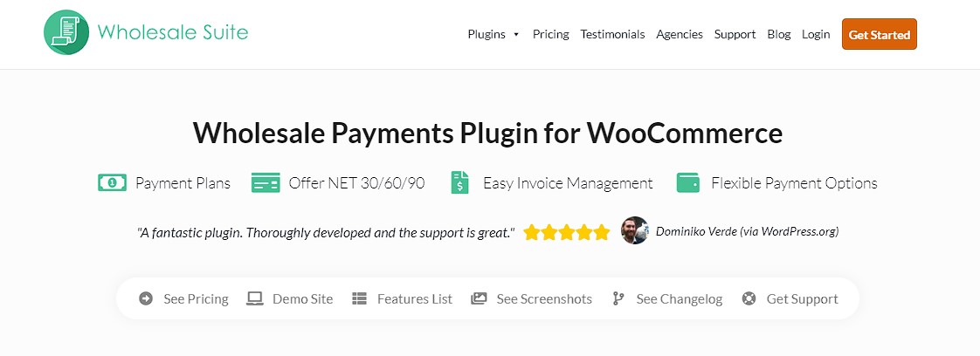Image resolution: width=980 pixels, height=356 pixels.
Task: Click the list icon beside Features List
Action: point(359,298)
